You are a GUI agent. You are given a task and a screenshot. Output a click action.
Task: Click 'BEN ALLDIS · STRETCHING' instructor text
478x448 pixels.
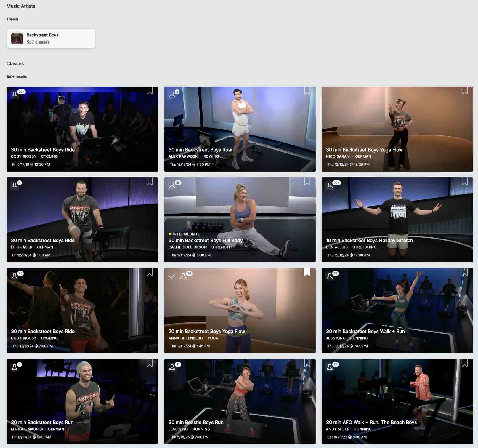(351, 247)
